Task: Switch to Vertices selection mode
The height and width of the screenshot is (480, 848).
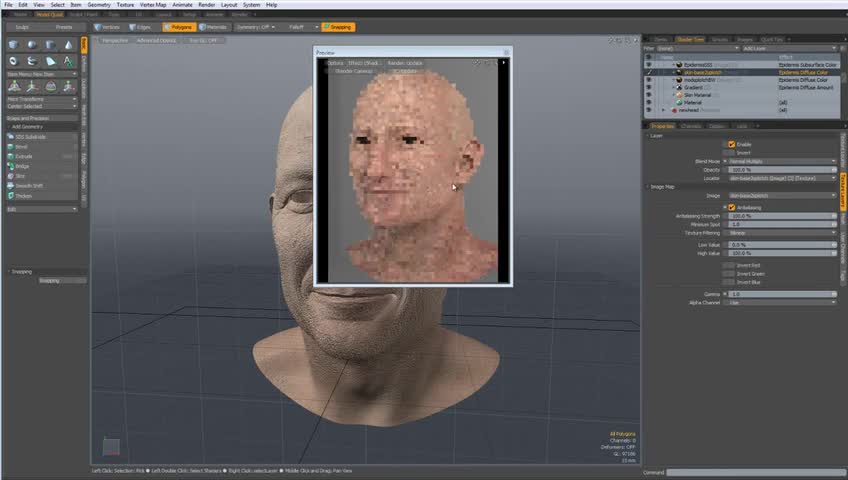Action: [x=107, y=27]
